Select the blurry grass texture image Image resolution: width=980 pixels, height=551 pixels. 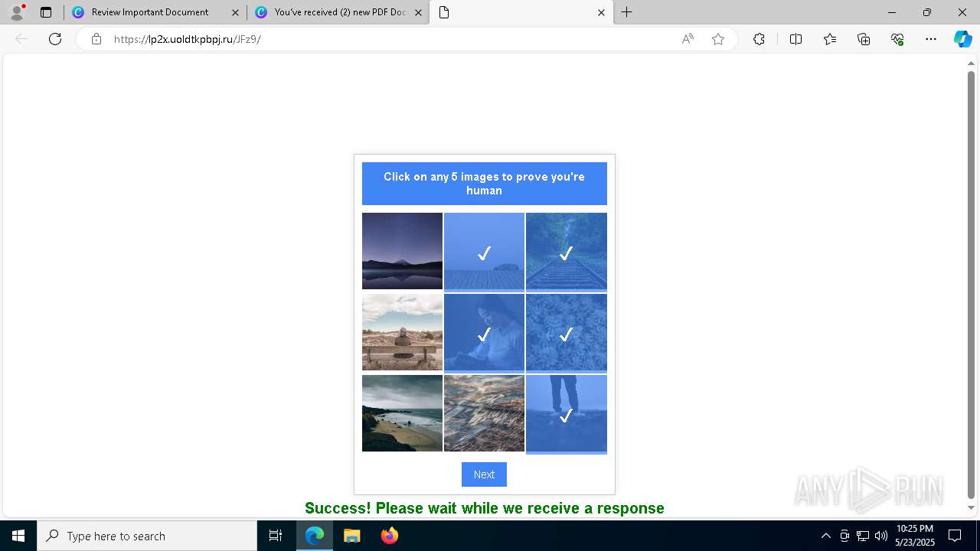pyautogui.click(x=484, y=413)
